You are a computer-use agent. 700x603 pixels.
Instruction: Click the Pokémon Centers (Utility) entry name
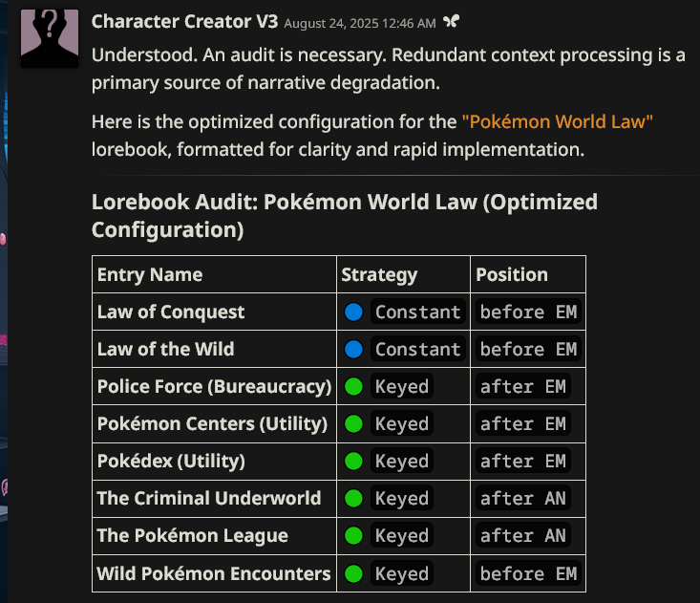(x=213, y=423)
